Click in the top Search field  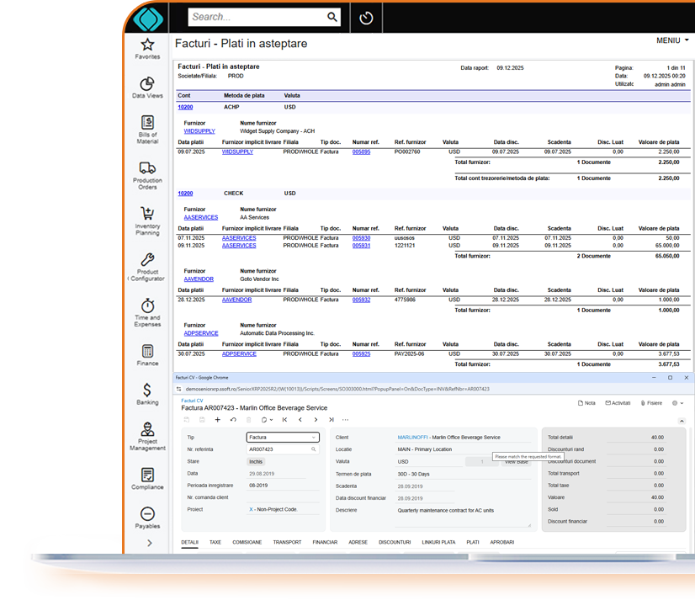[257, 17]
